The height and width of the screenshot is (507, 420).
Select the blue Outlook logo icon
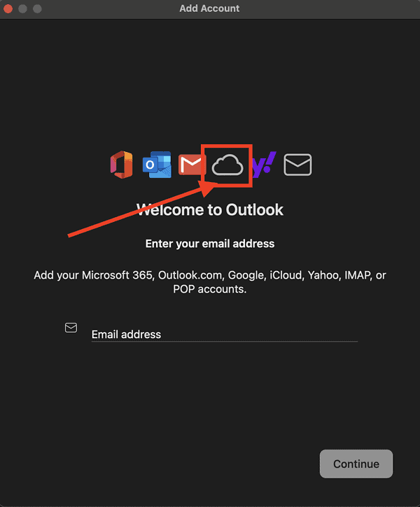click(x=157, y=165)
